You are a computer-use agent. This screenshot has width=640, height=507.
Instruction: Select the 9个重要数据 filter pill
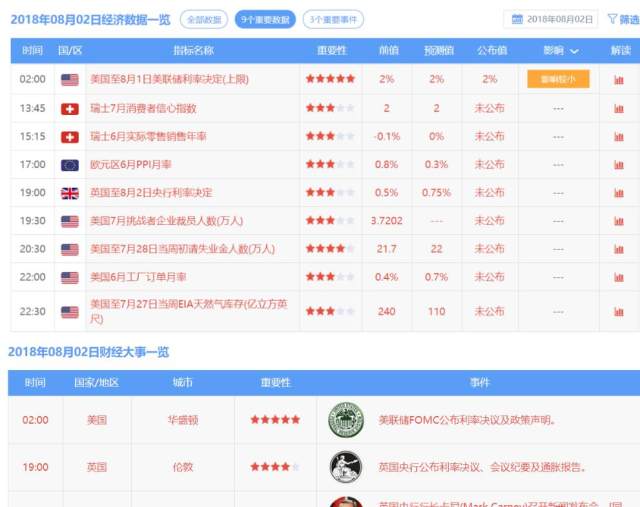265,19
